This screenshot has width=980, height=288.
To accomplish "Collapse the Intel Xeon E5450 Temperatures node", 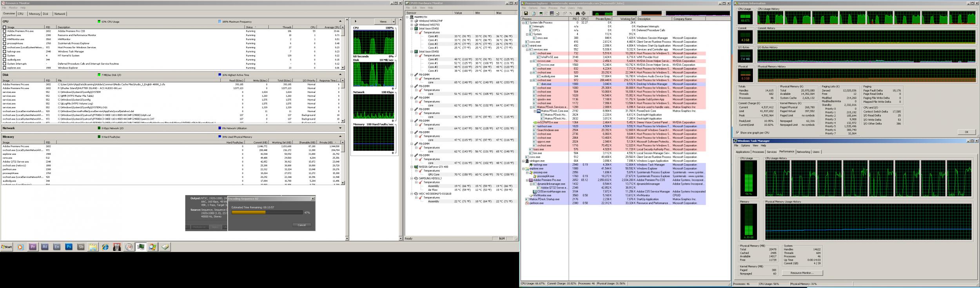I will pyautogui.click(x=416, y=33).
